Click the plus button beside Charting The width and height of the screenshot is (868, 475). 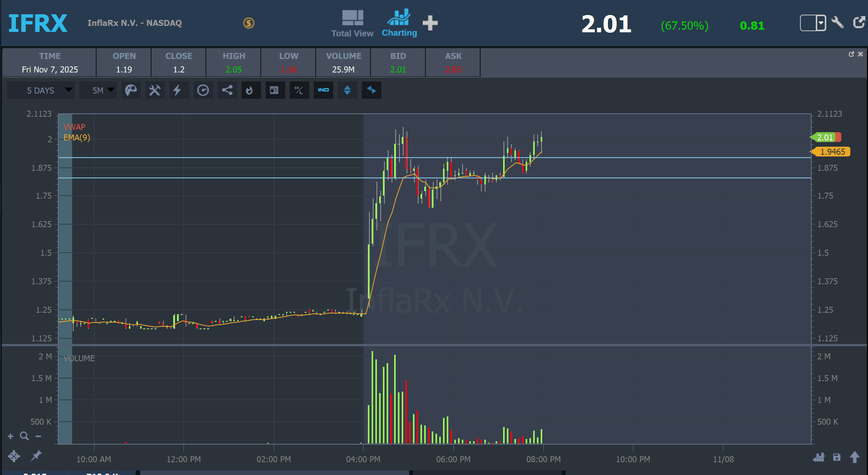click(430, 23)
